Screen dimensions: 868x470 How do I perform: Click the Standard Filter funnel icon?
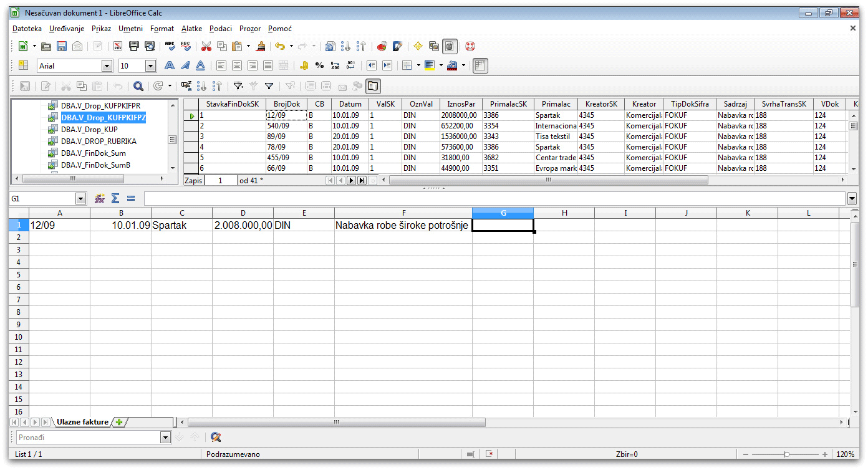click(x=269, y=86)
